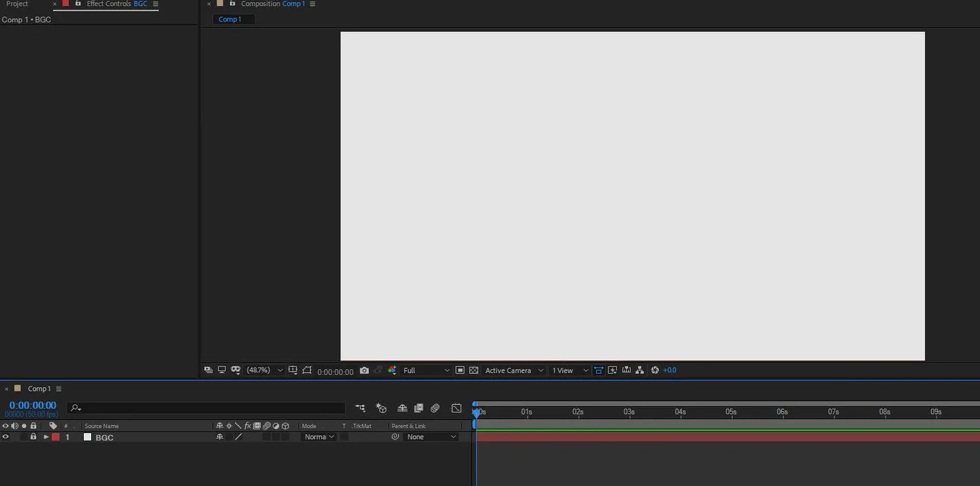Click the Primary Viewer monitor icon
980x486 pixels.
click(x=222, y=370)
